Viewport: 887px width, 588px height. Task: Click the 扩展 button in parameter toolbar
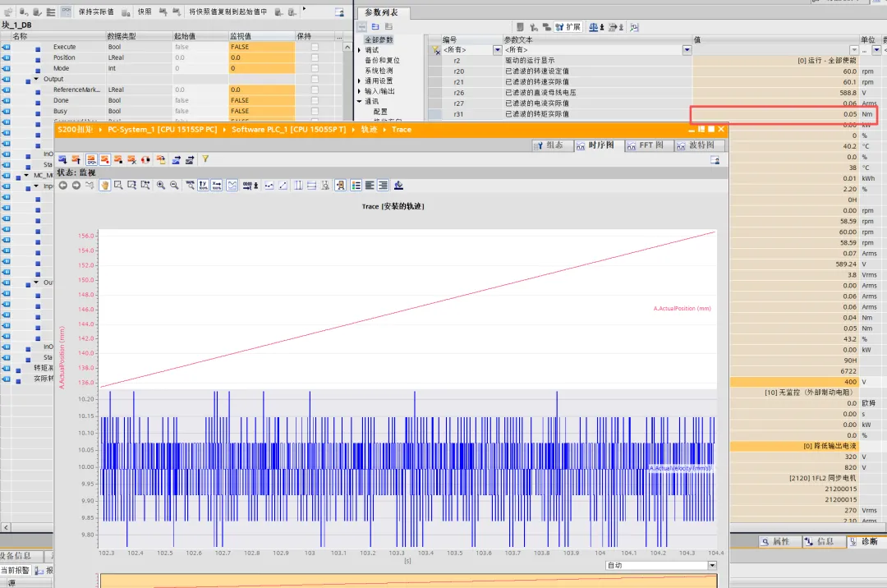(568, 27)
